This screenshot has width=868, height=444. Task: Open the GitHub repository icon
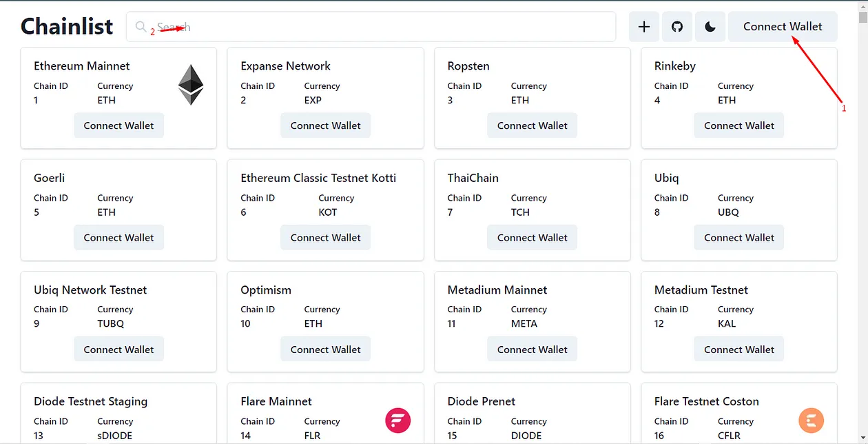tap(677, 27)
